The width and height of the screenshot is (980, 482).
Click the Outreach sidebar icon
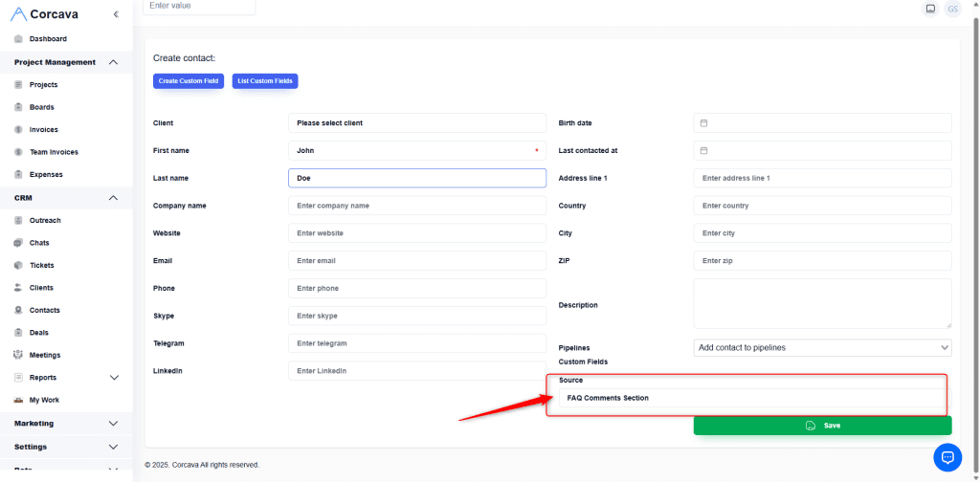tap(18, 220)
